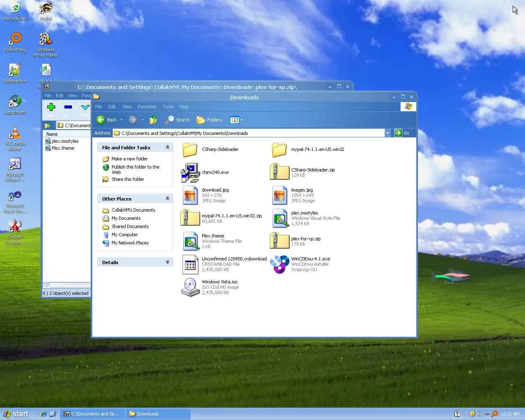Select the WinCDEmu-4.1.exe installer file
Screen dimensions: 525x420
[x=301, y=264]
